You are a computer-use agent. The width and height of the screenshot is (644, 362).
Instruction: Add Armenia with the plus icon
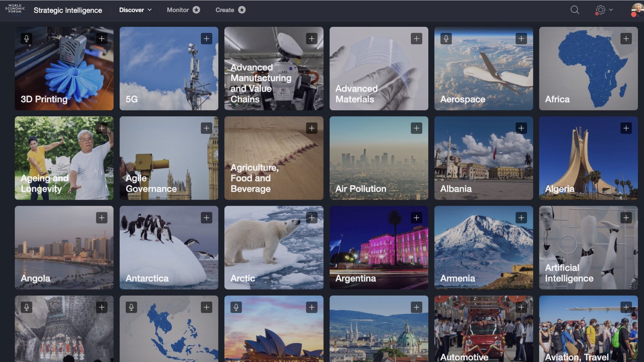[x=521, y=218]
